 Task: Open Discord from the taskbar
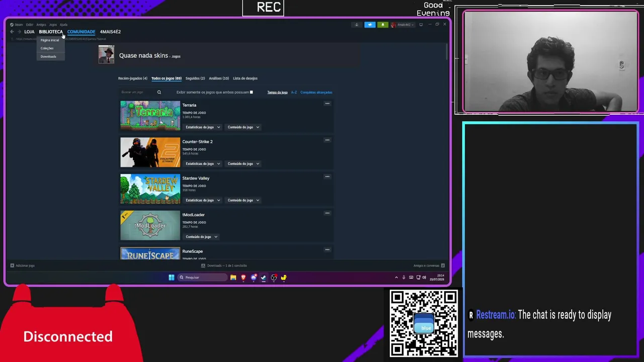[254, 278]
